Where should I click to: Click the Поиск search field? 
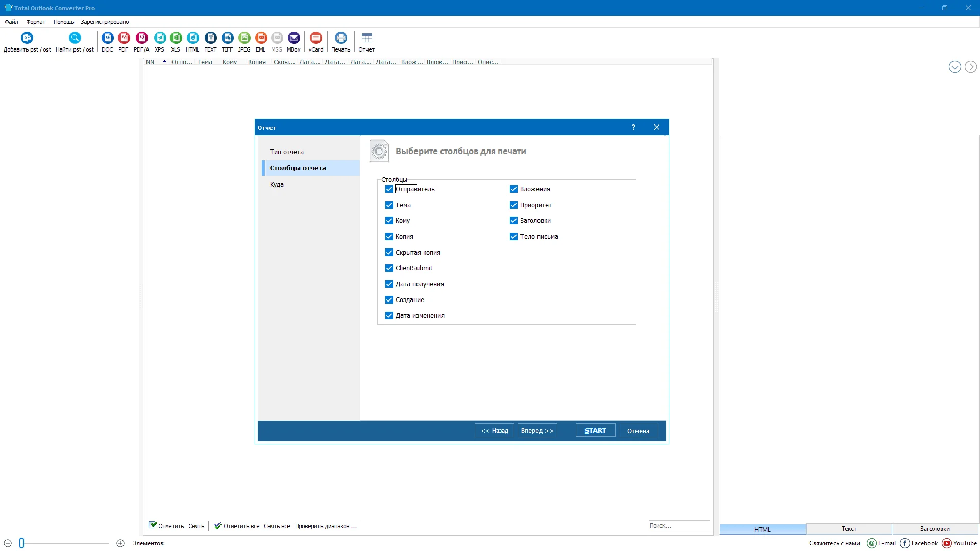679,525
